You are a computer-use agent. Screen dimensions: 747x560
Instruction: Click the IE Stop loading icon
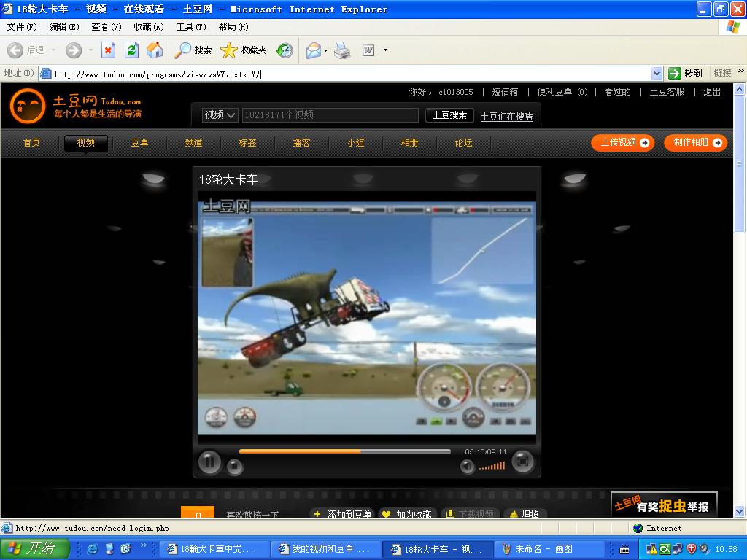[108, 50]
